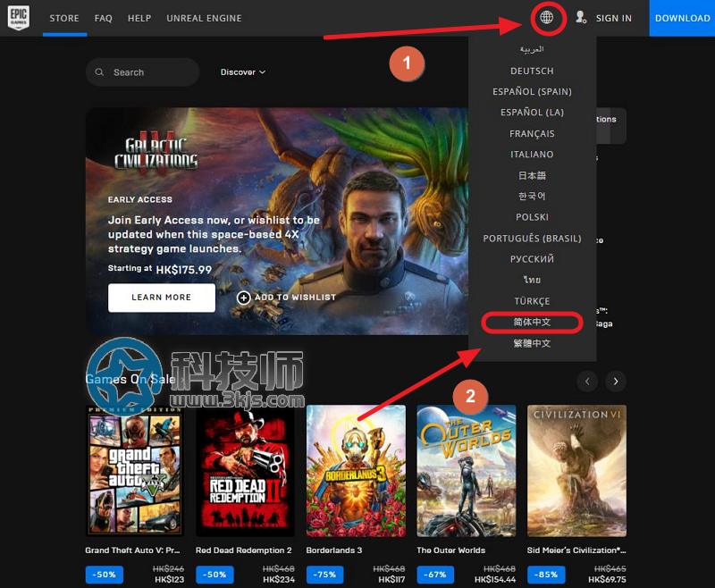
Task: Select PORTUGUÊS (BRASIL) language
Action: [532, 239]
